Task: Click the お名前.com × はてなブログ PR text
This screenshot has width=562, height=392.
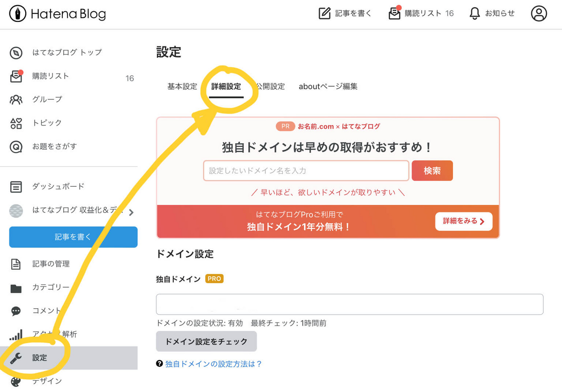Action: click(x=339, y=126)
